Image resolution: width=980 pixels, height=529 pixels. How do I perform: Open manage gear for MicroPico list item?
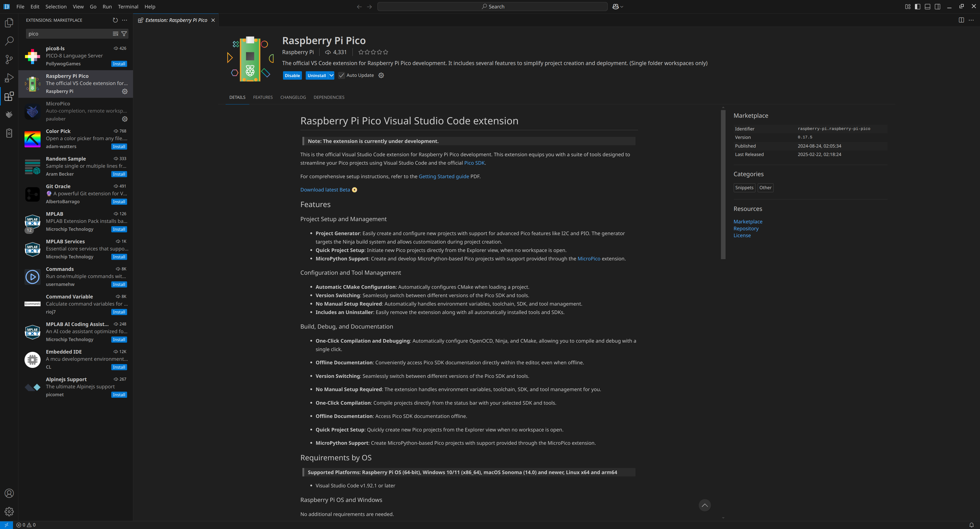pos(125,119)
